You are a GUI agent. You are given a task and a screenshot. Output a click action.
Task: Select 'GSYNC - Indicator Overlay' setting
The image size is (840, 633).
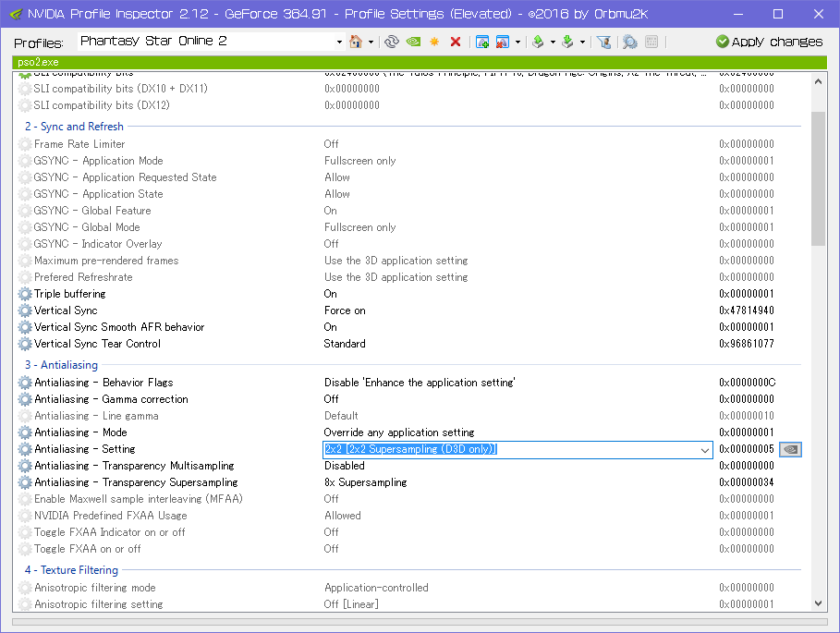[x=98, y=244]
